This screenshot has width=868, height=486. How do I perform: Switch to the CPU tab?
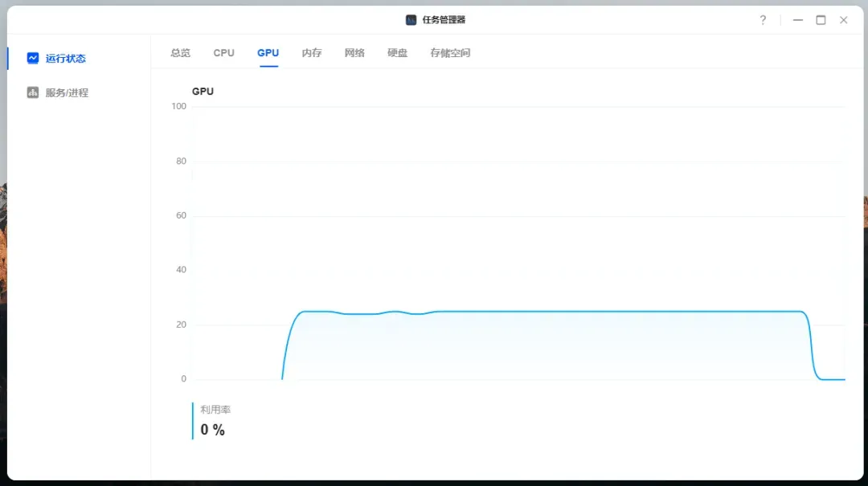pos(224,53)
